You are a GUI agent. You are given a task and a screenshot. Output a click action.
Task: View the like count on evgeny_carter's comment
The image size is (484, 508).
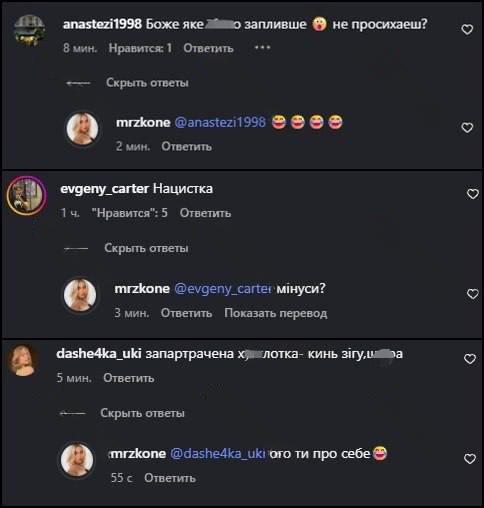click(130, 213)
